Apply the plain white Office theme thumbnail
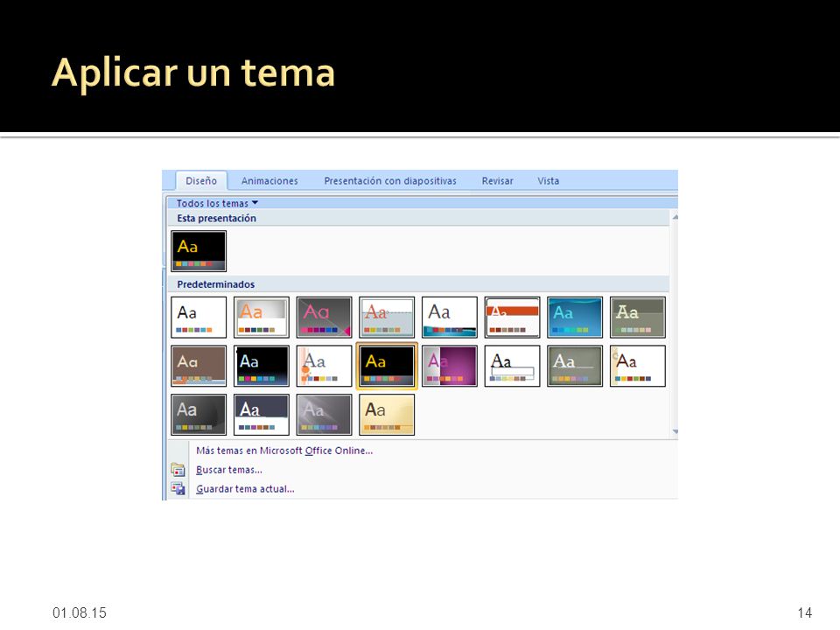 click(x=199, y=317)
